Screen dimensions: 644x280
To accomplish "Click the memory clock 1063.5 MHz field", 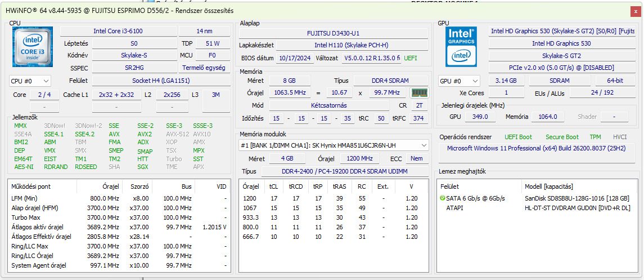I will point(290,93).
